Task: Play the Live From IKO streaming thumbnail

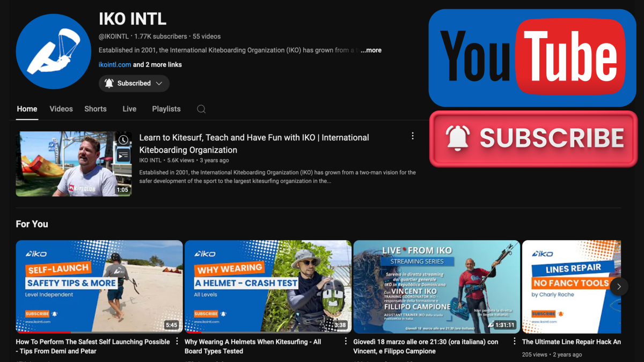Action: click(x=437, y=287)
